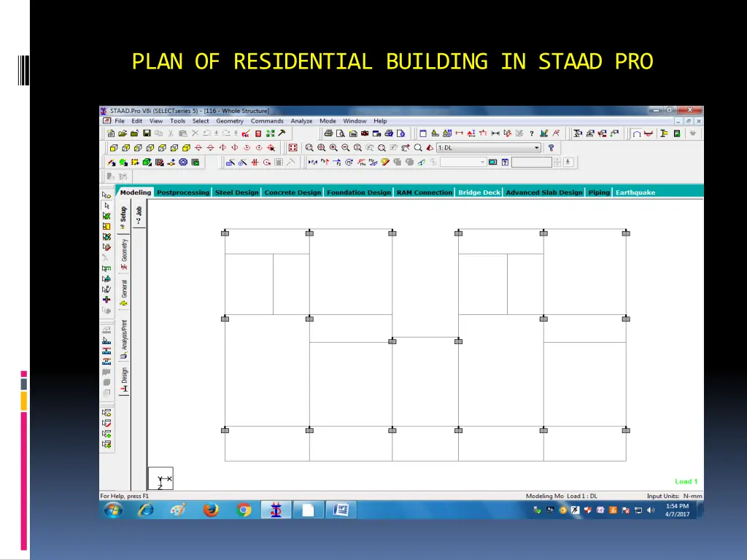The width and height of the screenshot is (747, 560).
Task: Click the support node at top-left of plan
Action: pyautogui.click(x=225, y=233)
